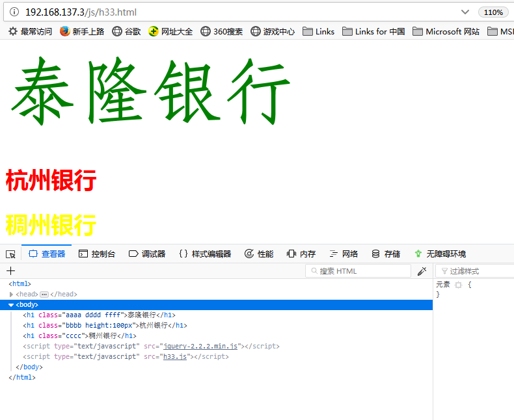Focus the 搜索 HTML search field
Screen dimensions: 514x420
[x=358, y=271]
